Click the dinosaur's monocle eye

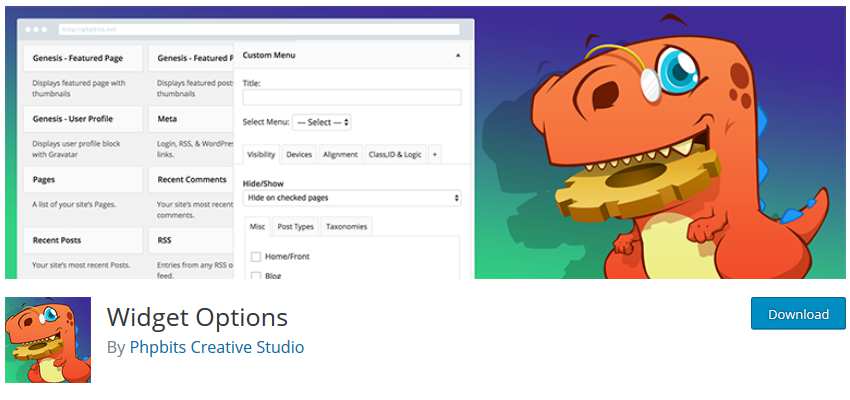coord(684,72)
